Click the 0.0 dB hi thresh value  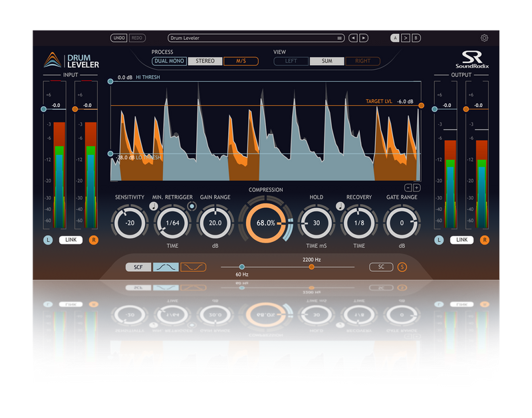[125, 77]
